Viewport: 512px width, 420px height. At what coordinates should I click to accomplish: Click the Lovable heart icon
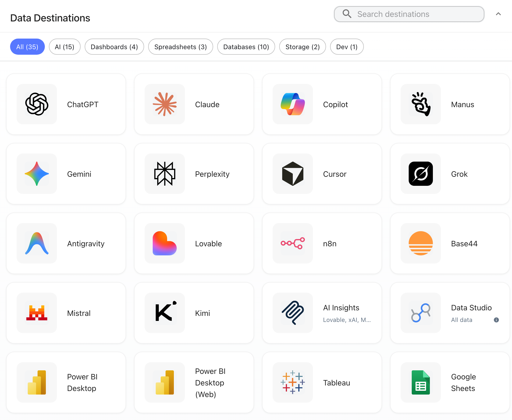165,243
